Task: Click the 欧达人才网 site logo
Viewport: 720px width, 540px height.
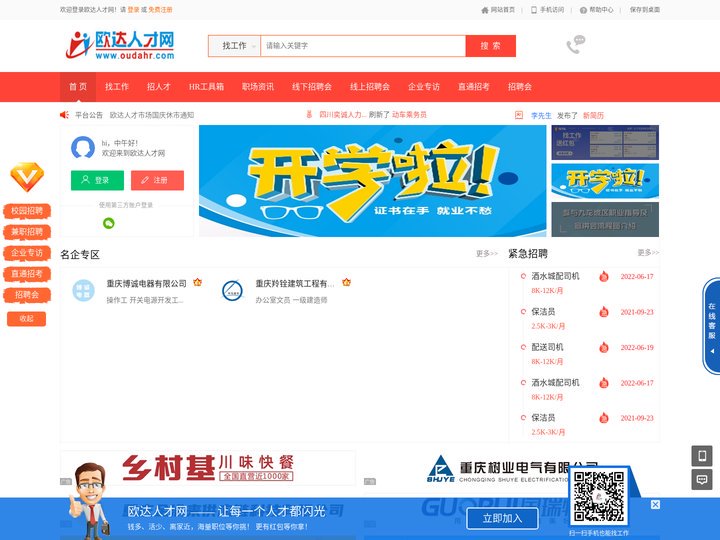Action: coord(120,45)
